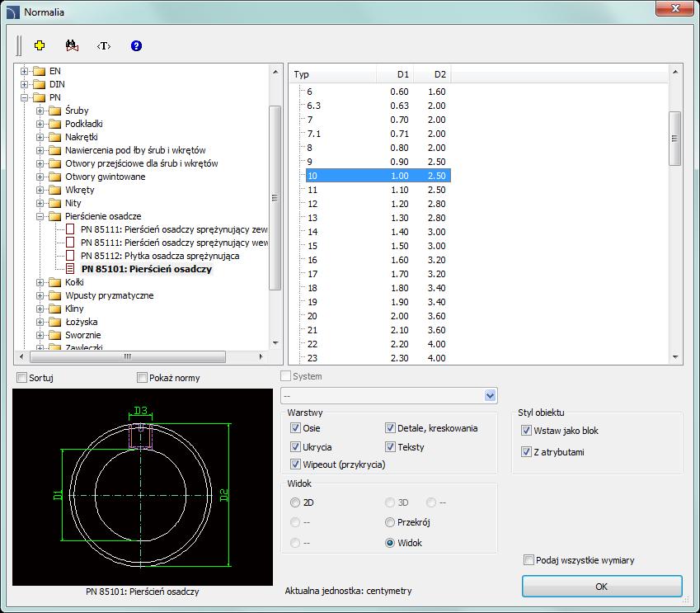This screenshot has width=700, height=613.
Task: Select the Widok view radio button
Action: tap(390, 543)
